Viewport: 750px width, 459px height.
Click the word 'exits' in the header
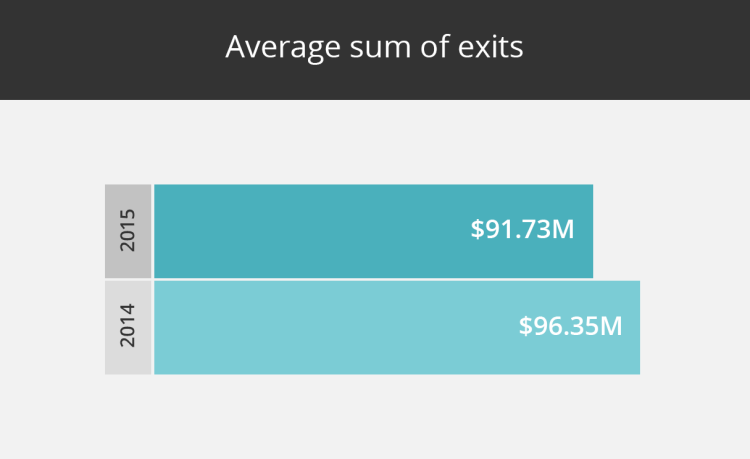pyautogui.click(x=490, y=47)
